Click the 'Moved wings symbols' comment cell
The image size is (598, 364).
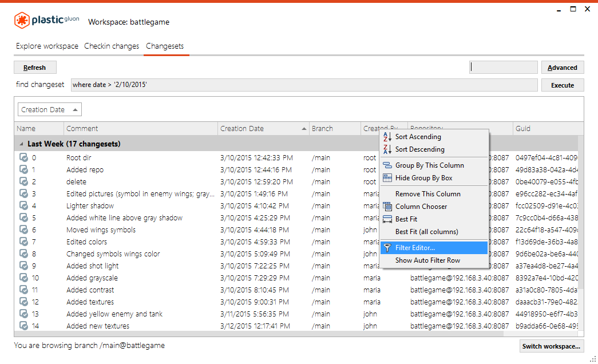pos(141,230)
